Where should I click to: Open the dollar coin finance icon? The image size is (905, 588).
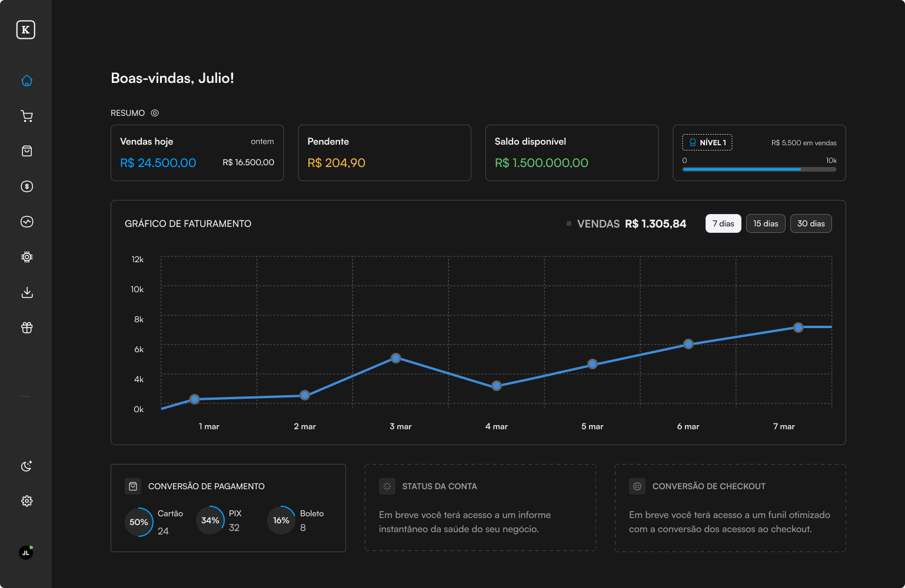tap(26, 186)
